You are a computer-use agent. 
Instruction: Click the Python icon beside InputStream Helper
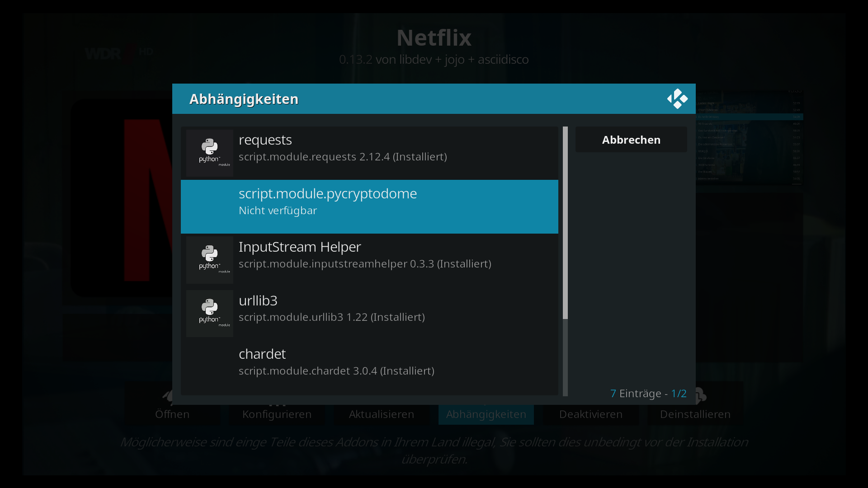coord(210,260)
